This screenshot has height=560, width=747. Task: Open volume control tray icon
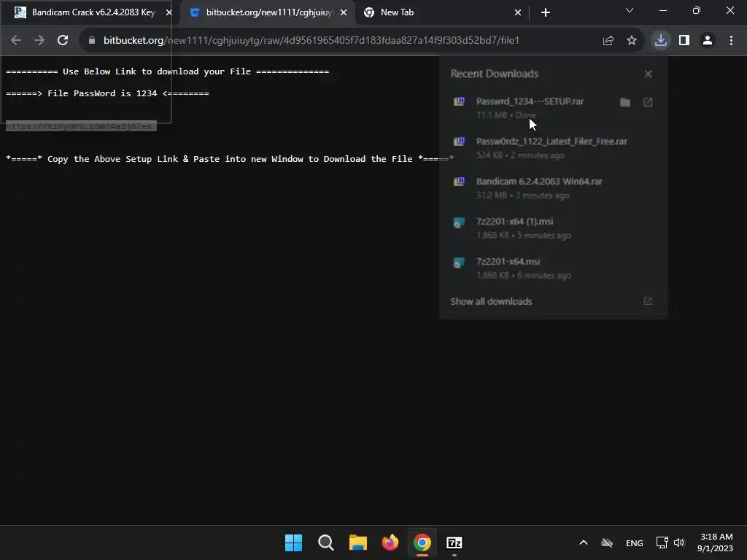tap(679, 542)
